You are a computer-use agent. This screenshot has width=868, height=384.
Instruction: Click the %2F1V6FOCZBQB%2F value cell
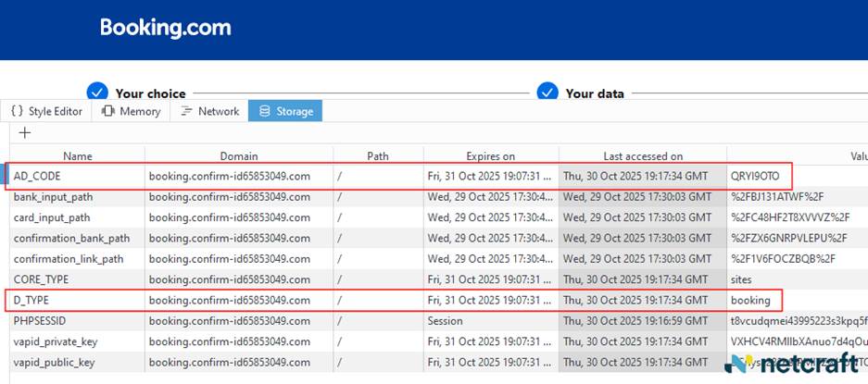pos(783,259)
